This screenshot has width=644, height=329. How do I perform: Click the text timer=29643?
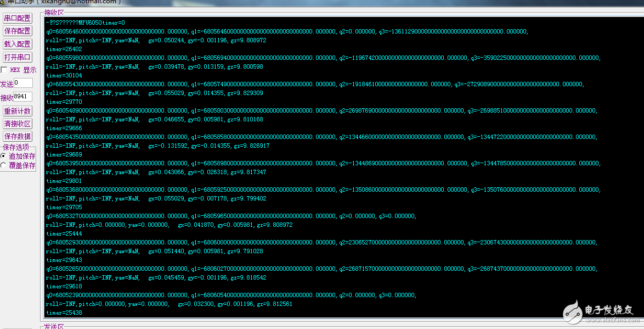tap(64, 259)
